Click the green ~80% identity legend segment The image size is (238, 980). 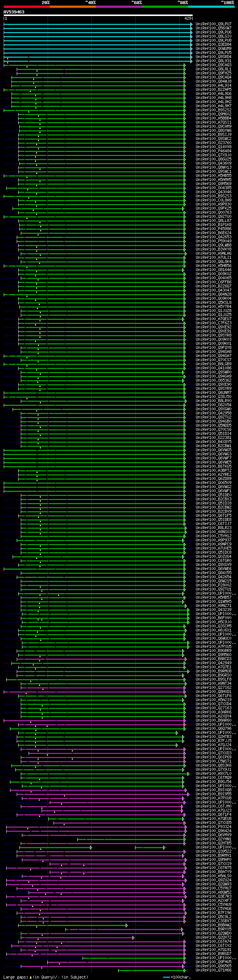[x=165, y=6]
